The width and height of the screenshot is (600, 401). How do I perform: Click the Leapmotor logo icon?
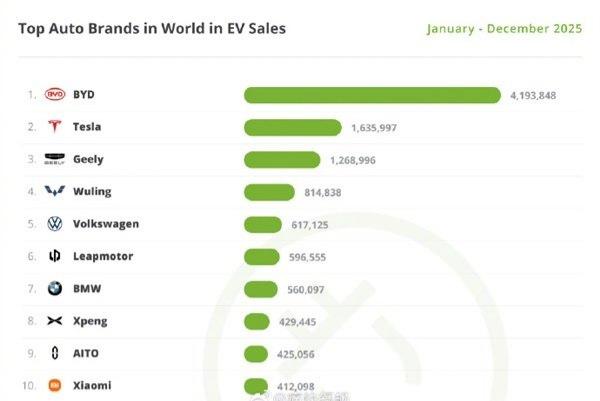pos(55,256)
